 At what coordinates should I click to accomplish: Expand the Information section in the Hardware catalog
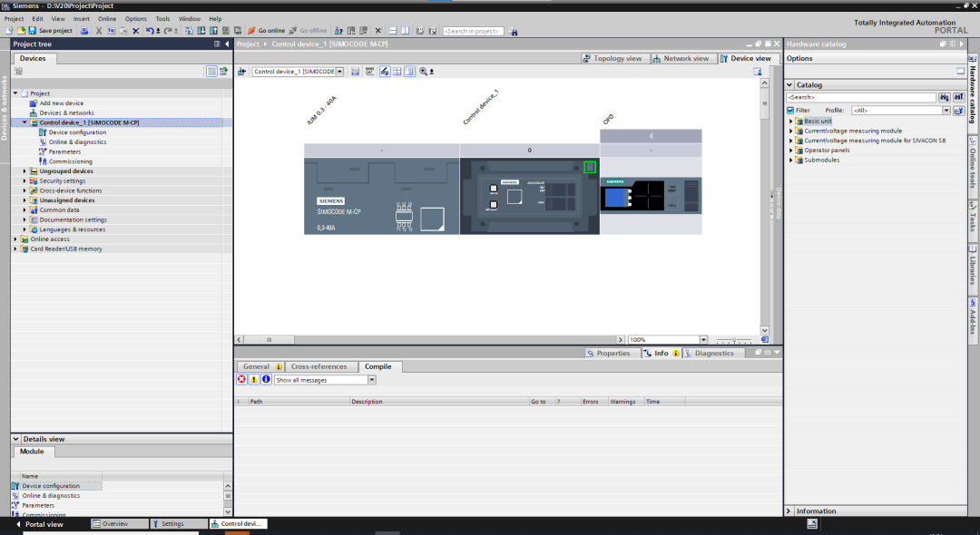[789, 511]
